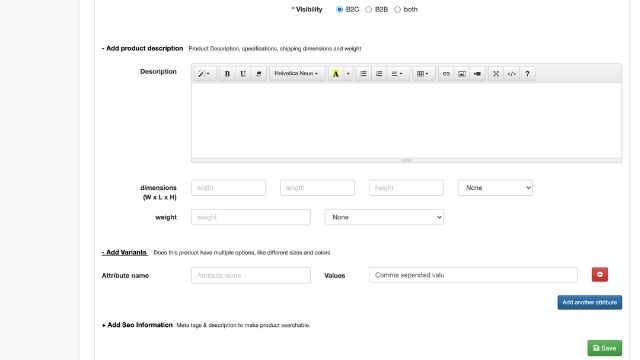Collapse the Add Variants section
The image size is (640, 360).
(x=124, y=252)
